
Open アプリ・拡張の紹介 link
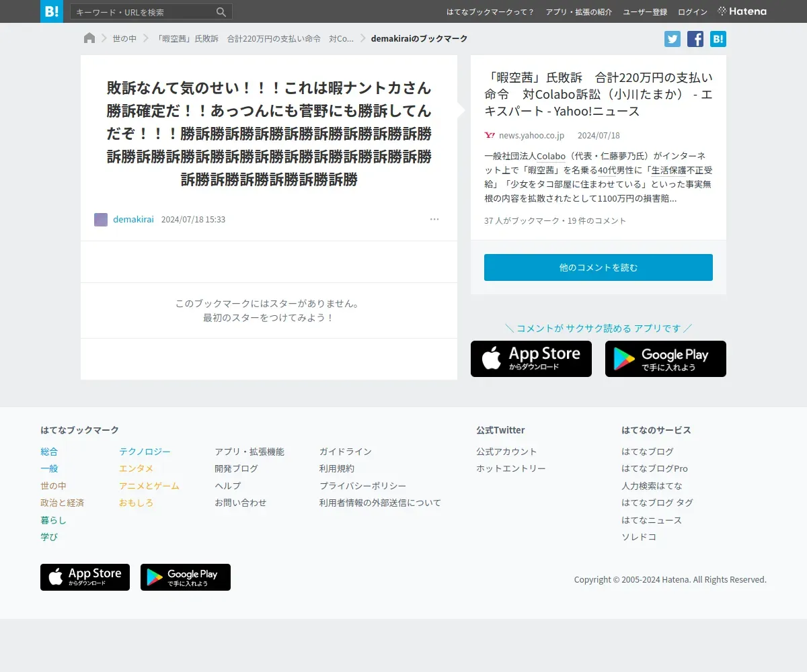pos(579,12)
